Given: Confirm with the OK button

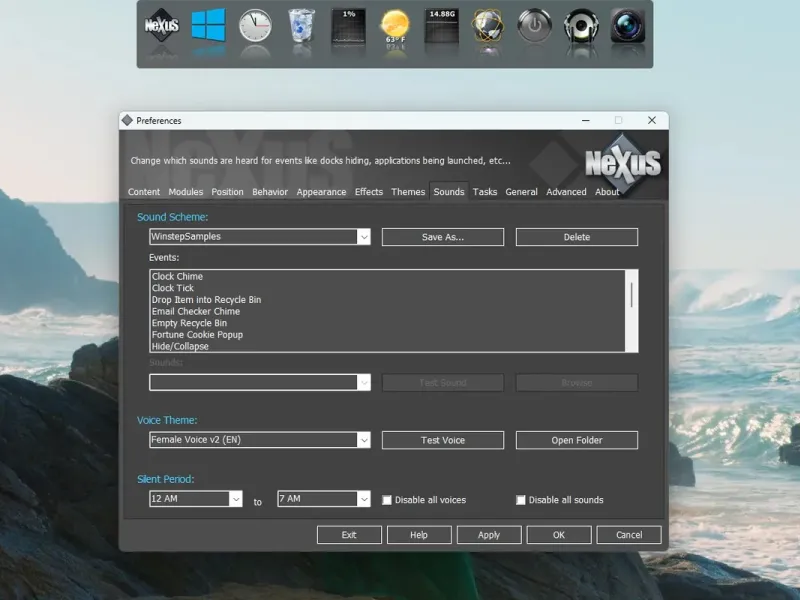Looking at the screenshot, I should pyautogui.click(x=559, y=535).
